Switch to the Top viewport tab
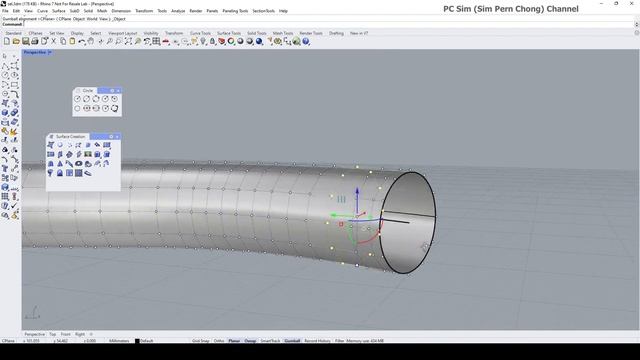The width and height of the screenshot is (640, 360). 53,334
